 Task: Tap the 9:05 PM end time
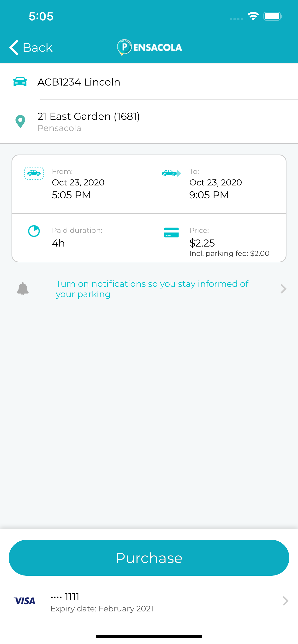coord(209,195)
